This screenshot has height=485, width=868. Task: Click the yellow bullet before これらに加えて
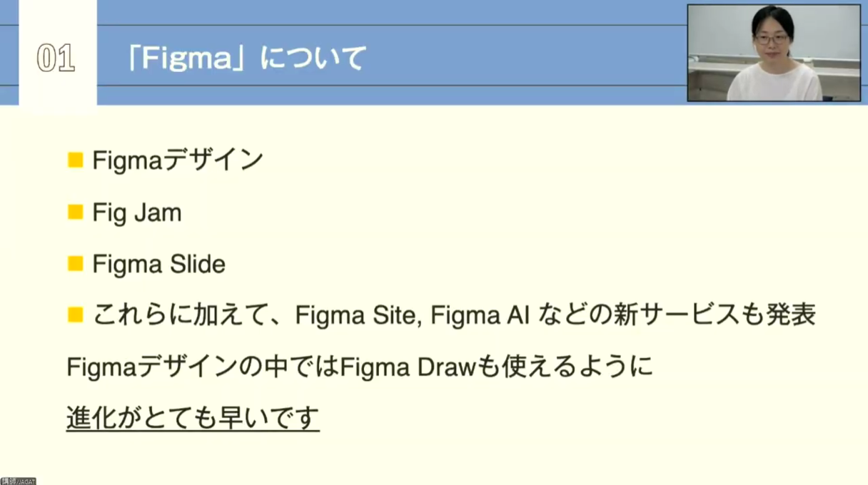pos(75,315)
